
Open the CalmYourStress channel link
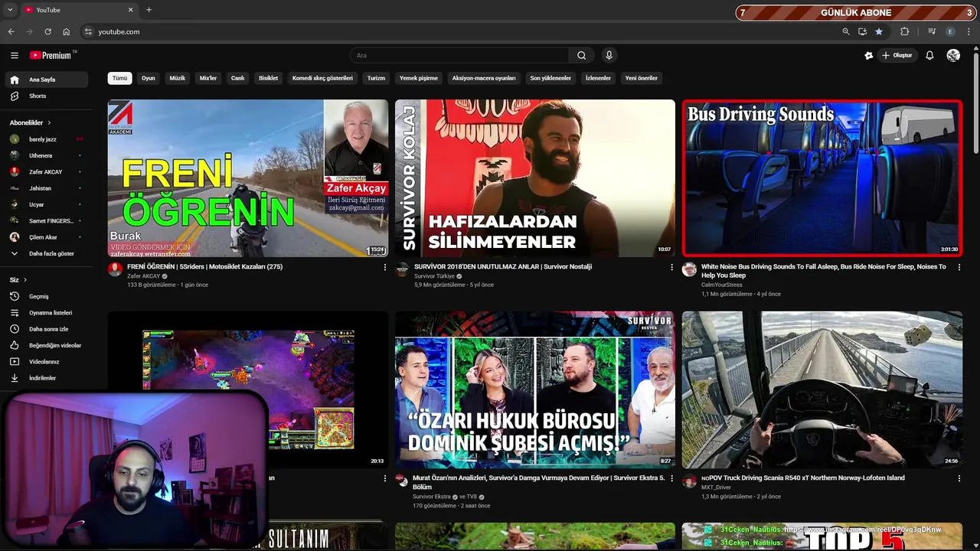[x=722, y=285]
